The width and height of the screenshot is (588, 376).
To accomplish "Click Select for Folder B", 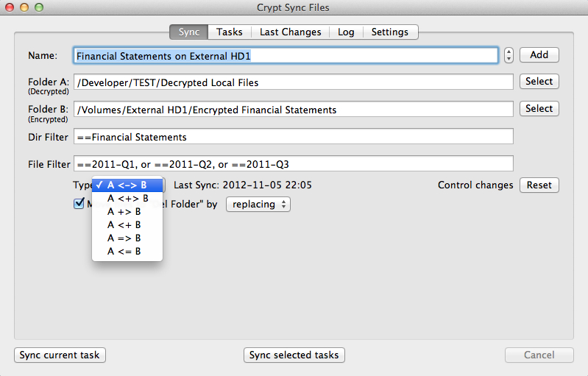I will pos(539,109).
